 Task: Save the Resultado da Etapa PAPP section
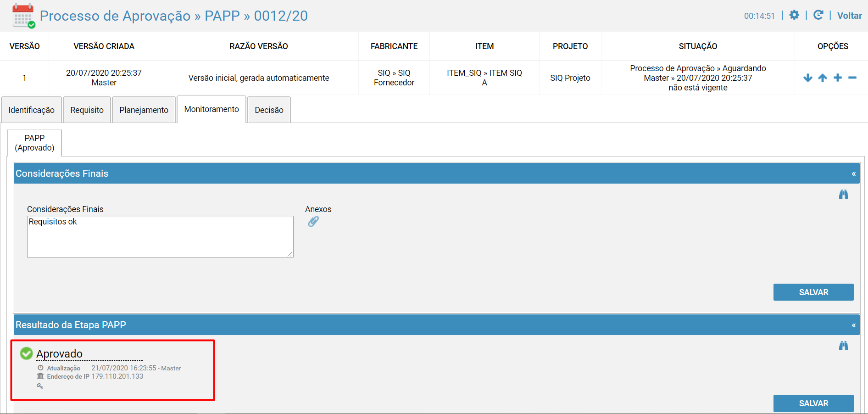[813, 403]
